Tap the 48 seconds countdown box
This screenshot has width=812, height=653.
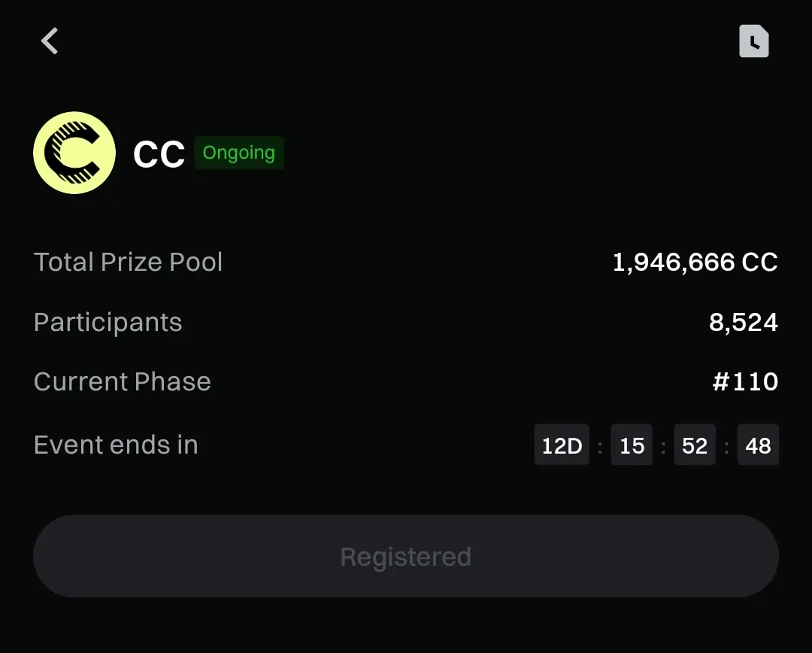(758, 445)
